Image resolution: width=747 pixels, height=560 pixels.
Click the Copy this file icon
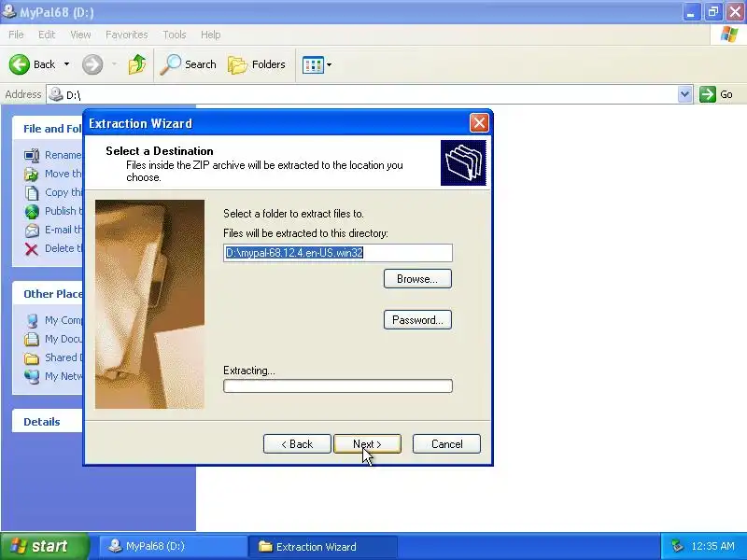pos(32,192)
